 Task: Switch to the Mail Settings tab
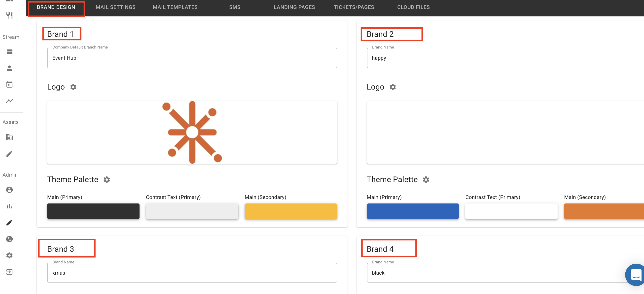tap(115, 7)
